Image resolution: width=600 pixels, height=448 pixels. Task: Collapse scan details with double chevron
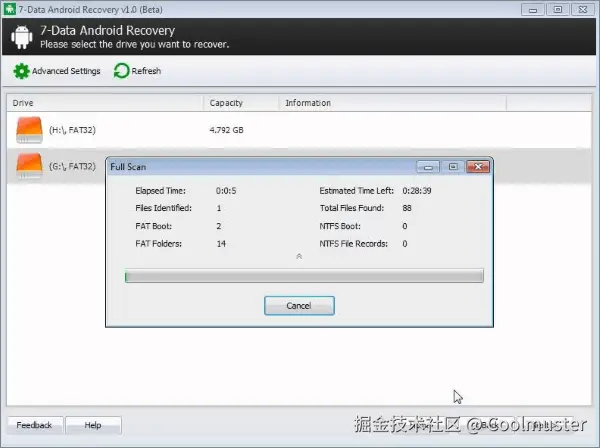click(x=299, y=256)
